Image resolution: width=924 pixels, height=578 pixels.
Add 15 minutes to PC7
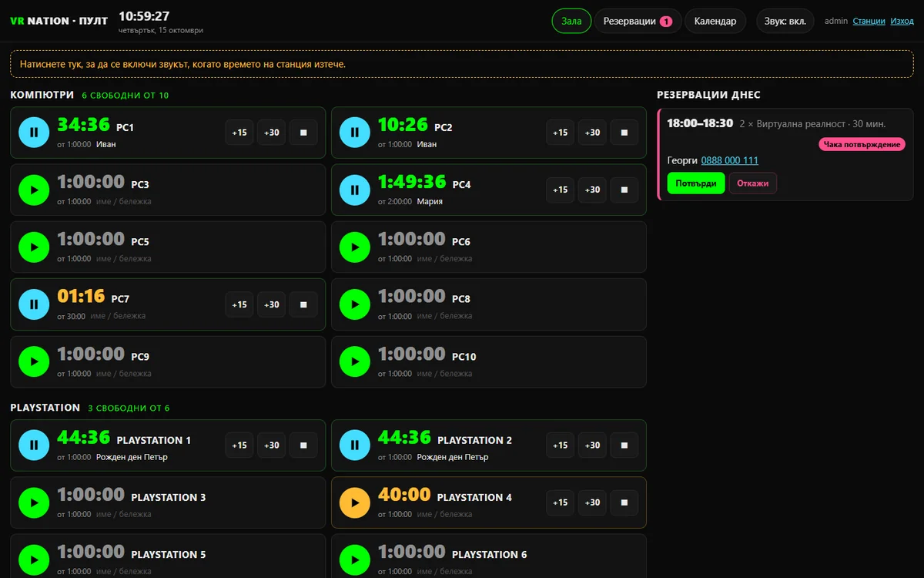click(239, 304)
